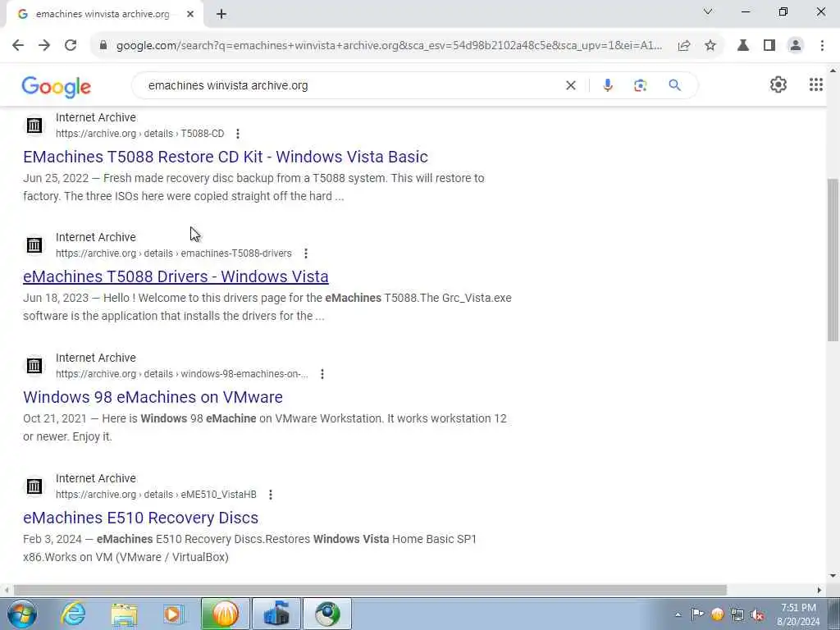
Task: Go forward to the next page
Action: pyautogui.click(x=44, y=46)
